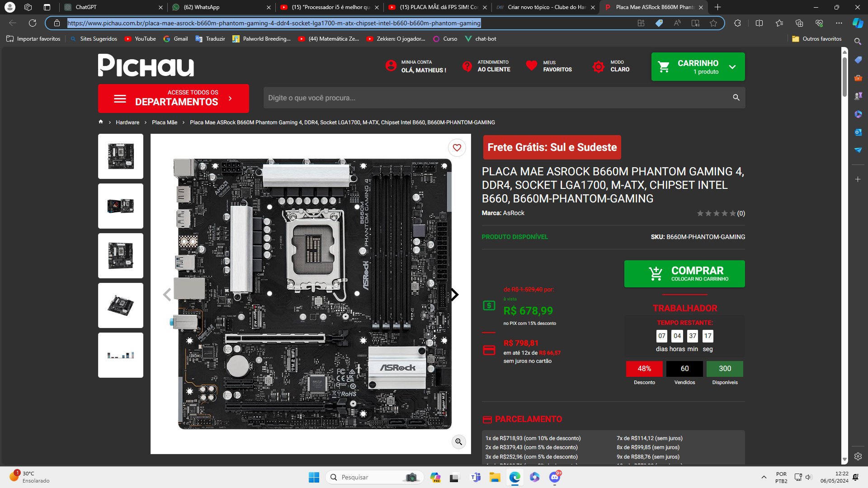Image resolution: width=868 pixels, height=488 pixels.
Task: Click the browser address bar URL
Action: coord(274,23)
